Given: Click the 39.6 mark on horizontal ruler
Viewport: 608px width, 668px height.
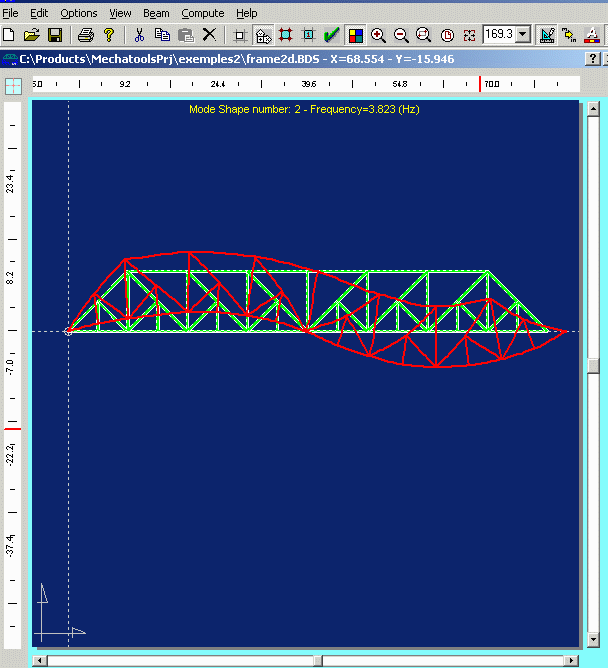Looking at the screenshot, I should tap(309, 84).
